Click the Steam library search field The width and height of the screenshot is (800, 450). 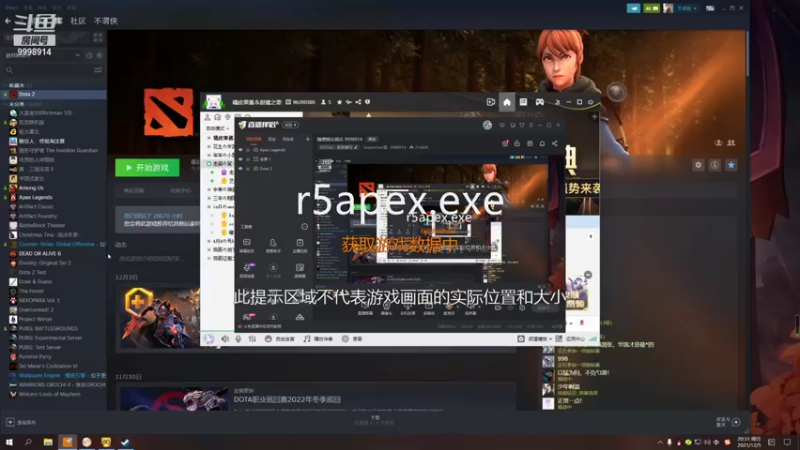pos(48,70)
